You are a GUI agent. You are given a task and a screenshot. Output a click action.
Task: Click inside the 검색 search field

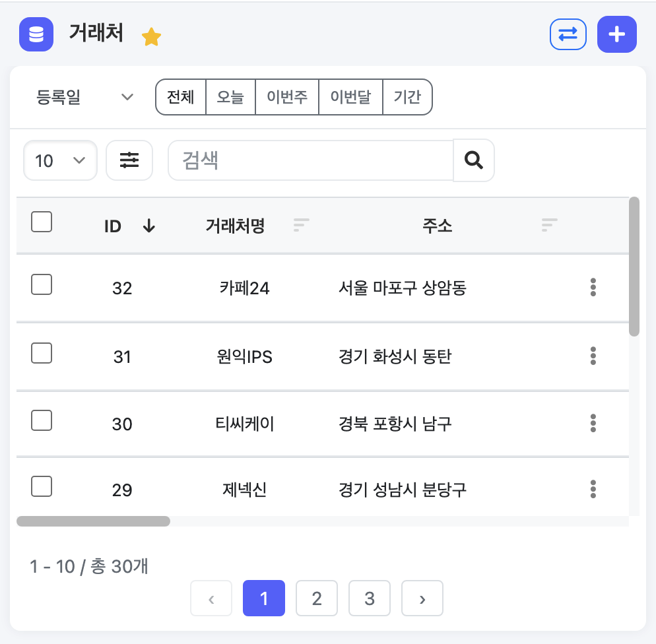310,160
